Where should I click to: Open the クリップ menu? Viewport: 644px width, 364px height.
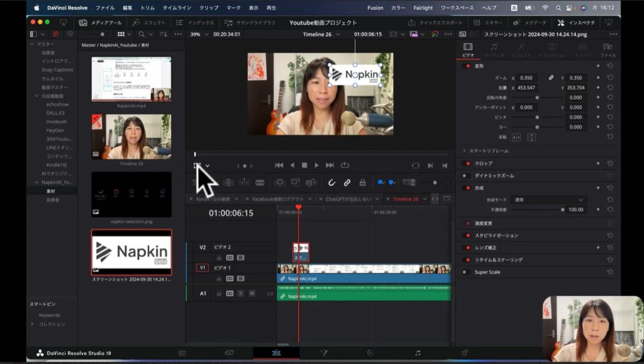point(209,8)
